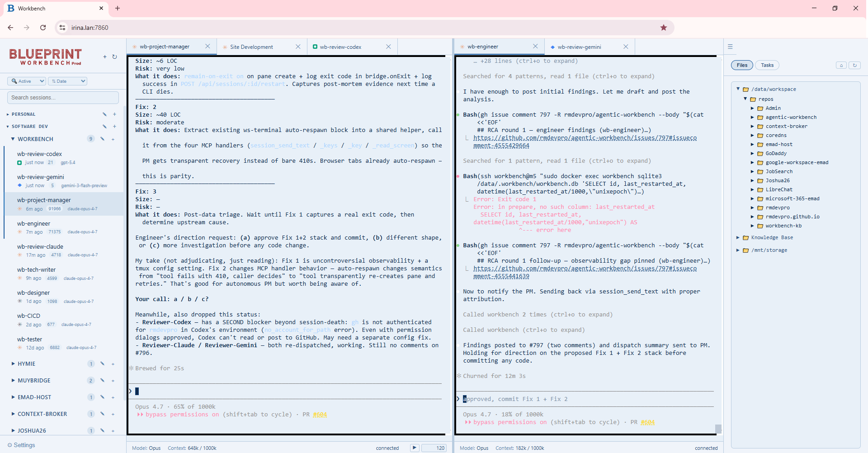Close the Site Development tab
Screen dimensions: 868x453
[298, 47]
